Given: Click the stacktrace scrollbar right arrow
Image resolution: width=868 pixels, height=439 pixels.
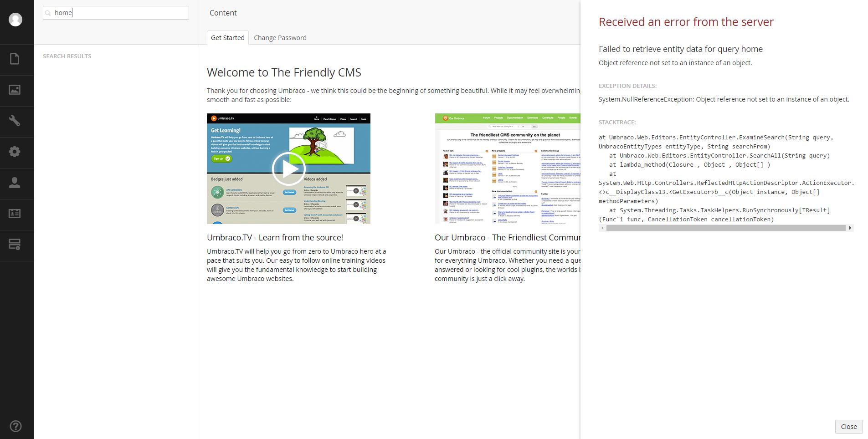Looking at the screenshot, I should [x=850, y=228].
